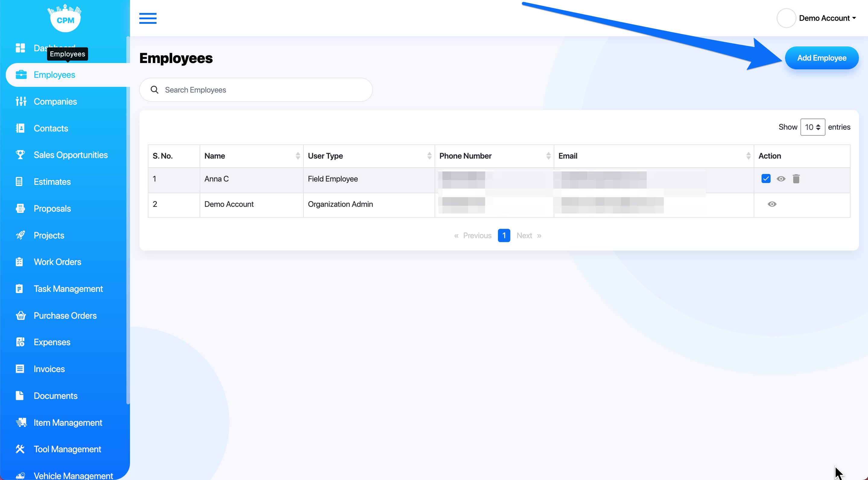Click the Add Employee button
This screenshot has height=480, width=868.
[x=822, y=58]
